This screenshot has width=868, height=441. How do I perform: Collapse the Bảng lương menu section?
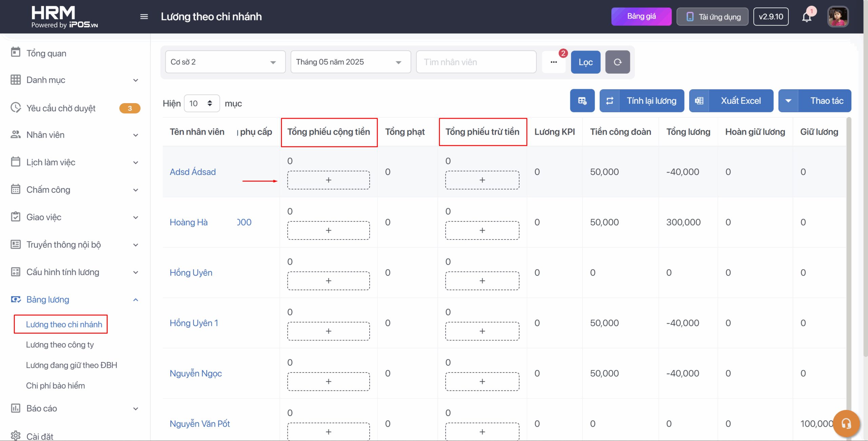pos(136,300)
